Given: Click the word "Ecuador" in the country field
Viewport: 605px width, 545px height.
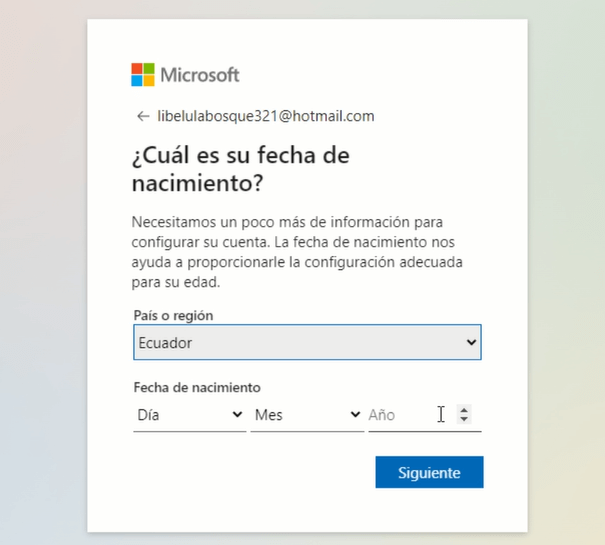Looking at the screenshot, I should [166, 343].
